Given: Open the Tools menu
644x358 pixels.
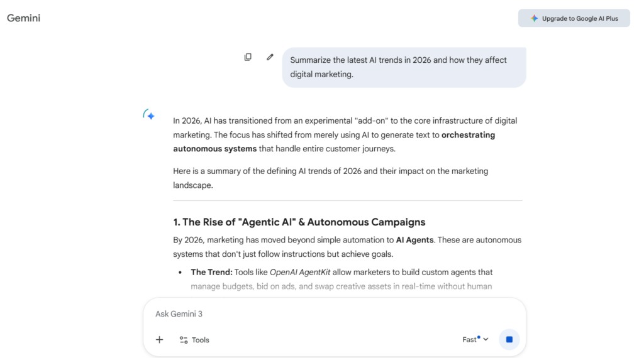Looking at the screenshot, I should pos(194,340).
